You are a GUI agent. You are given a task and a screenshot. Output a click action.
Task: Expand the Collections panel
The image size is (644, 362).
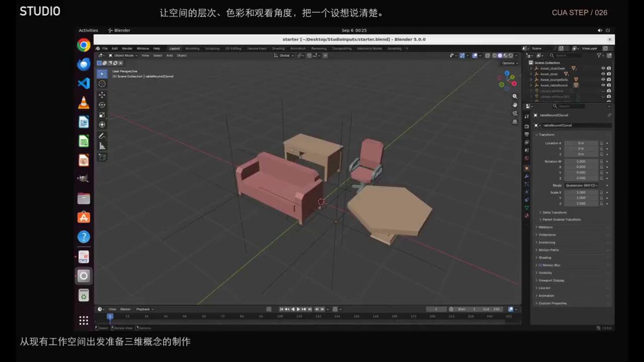[x=545, y=235]
